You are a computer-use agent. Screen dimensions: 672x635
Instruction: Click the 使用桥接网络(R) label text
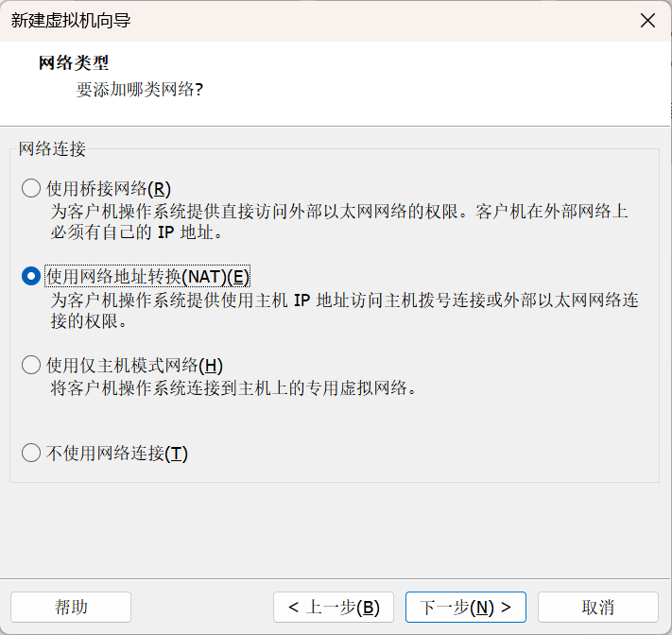click(x=109, y=188)
